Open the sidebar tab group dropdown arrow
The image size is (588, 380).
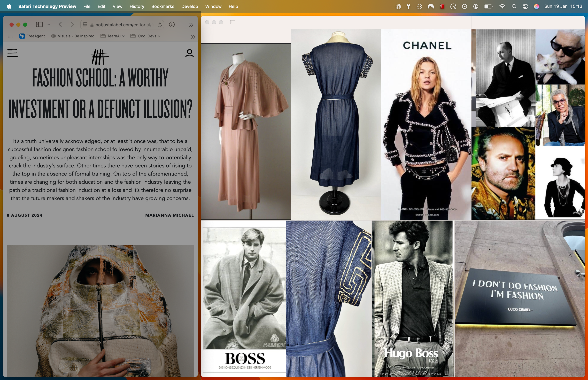coord(49,25)
